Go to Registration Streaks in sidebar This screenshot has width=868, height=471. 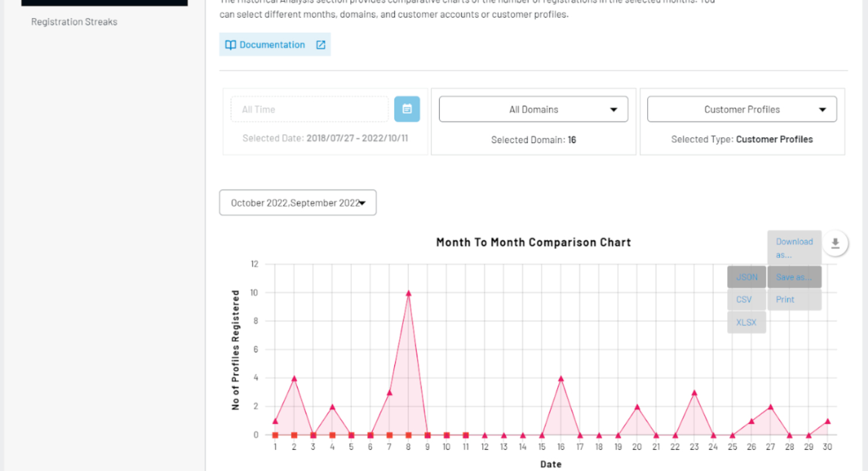[x=74, y=22]
